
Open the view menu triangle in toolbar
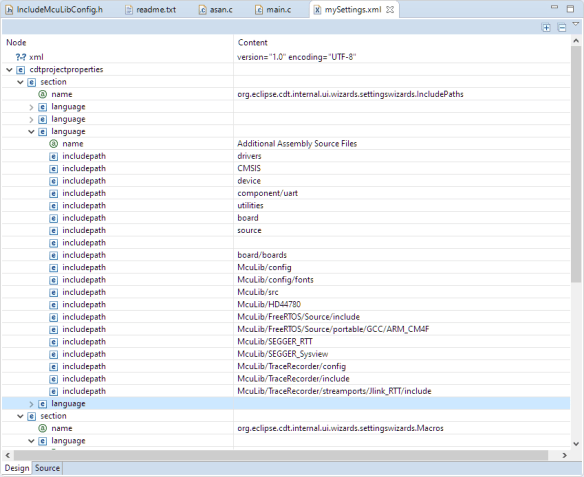pyautogui.click(x=575, y=24)
